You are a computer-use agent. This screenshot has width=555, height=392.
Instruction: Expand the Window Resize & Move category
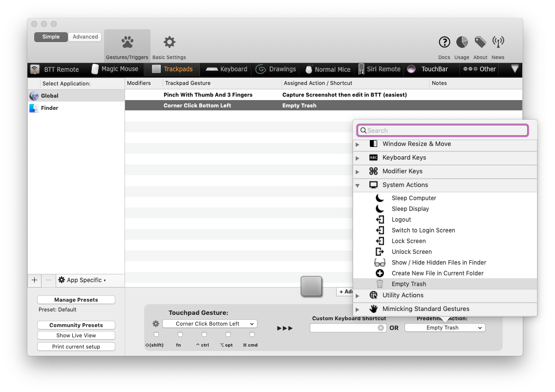coord(358,144)
